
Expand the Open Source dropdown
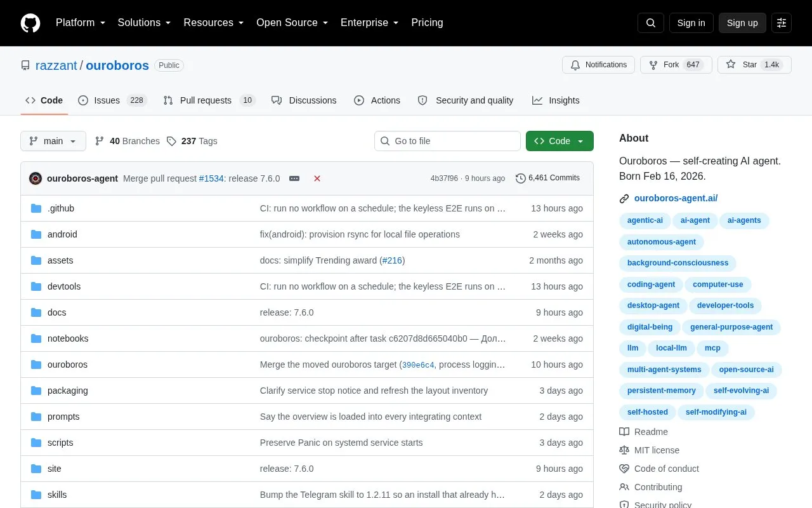tap(292, 23)
